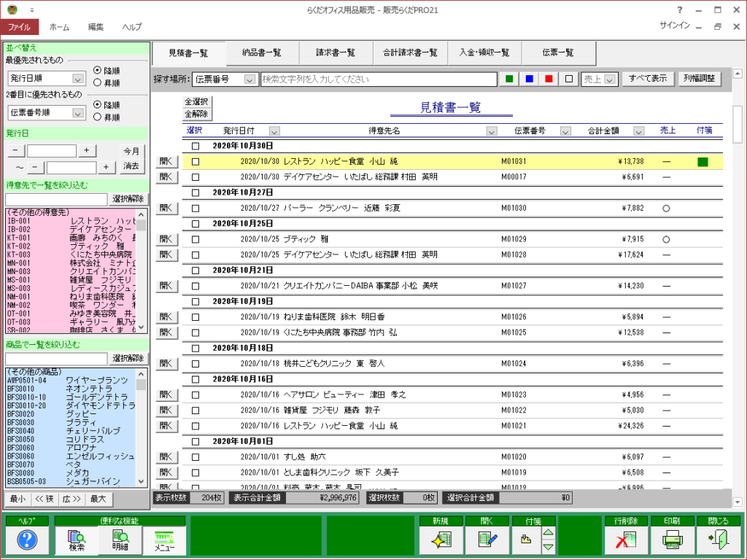747x560 pixels.
Task: Open the 伝票番号順 sort dropdown
Action: coord(77,113)
